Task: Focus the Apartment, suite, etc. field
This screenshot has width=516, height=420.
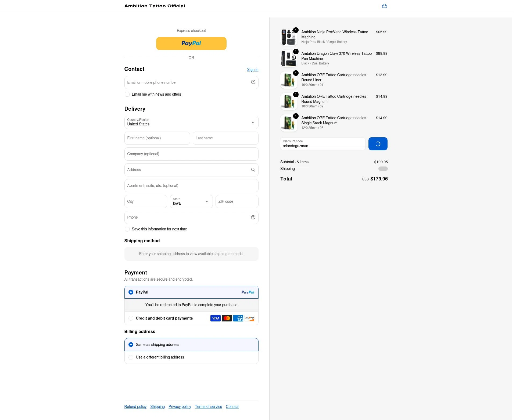Action: (x=191, y=186)
